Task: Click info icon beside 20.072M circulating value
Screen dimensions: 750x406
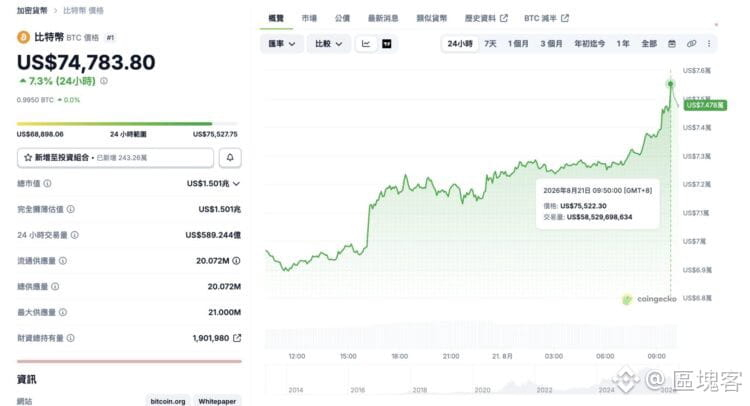Action: pyautogui.click(x=236, y=261)
